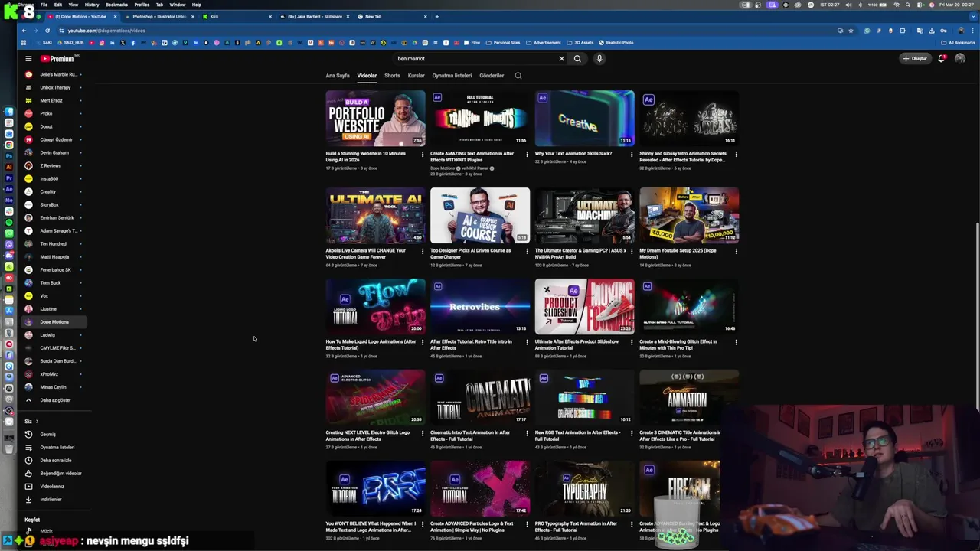Go back with the browser back arrow
The image size is (980, 551).
click(24, 31)
